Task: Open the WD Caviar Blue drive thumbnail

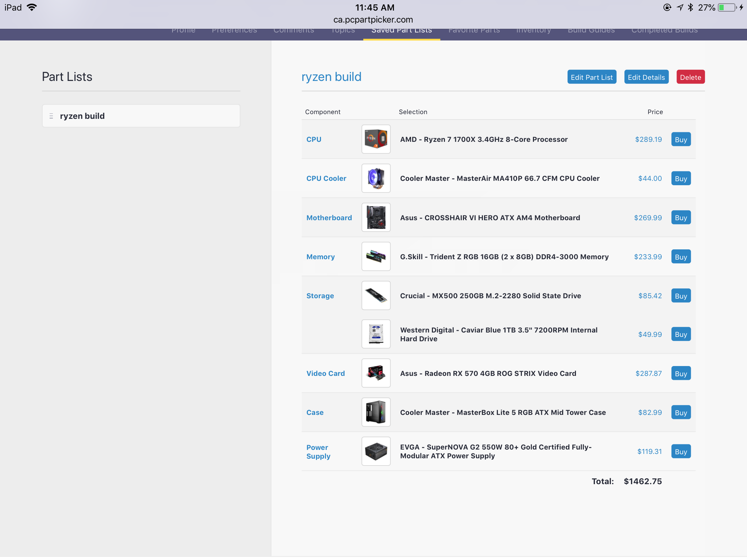Action: [376, 334]
